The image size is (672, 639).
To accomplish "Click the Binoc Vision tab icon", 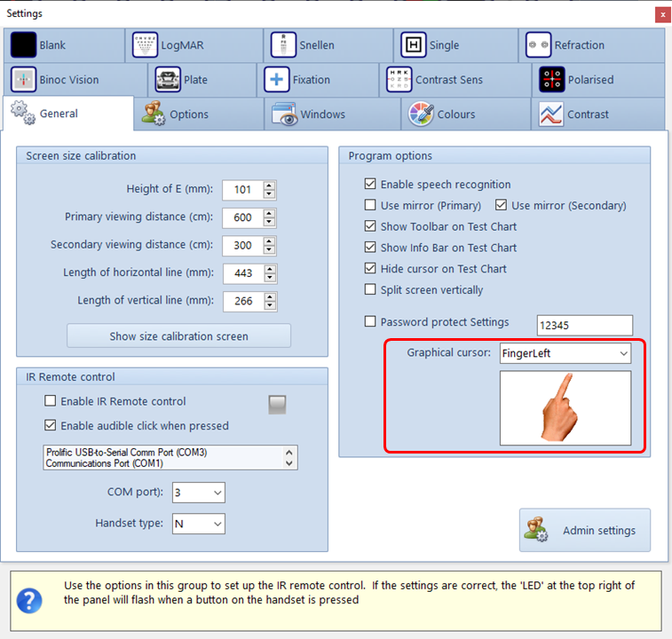I will click(x=24, y=80).
